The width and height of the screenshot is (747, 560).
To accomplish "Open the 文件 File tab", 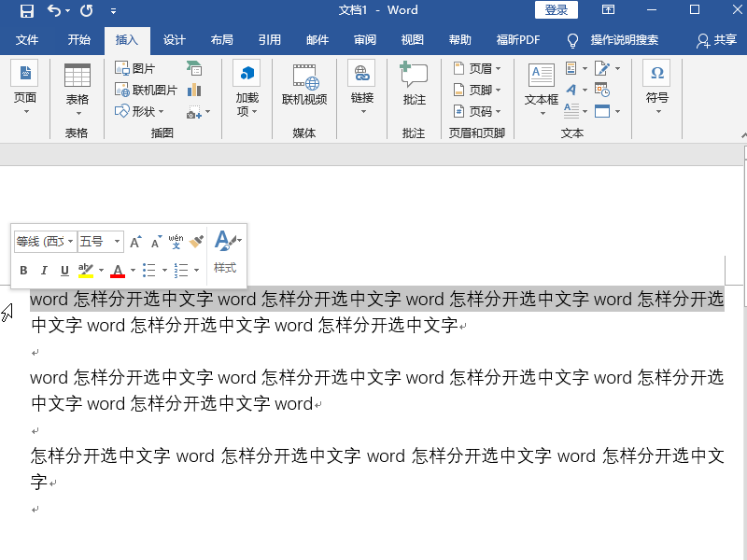I will click(x=27, y=40).
